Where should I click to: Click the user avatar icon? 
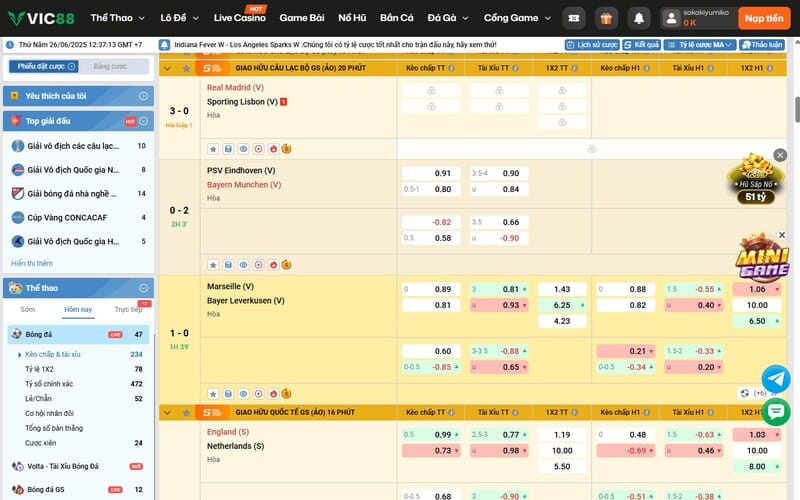click(x=671, y=19)
